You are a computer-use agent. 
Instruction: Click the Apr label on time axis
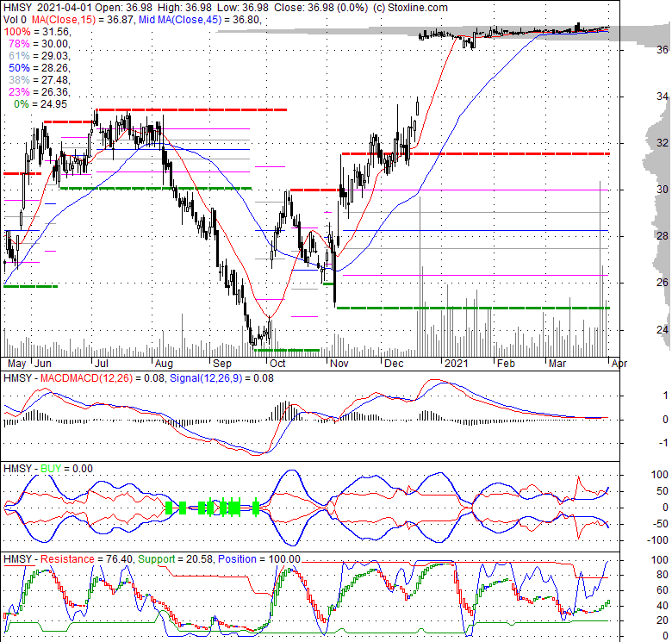(619, 364)
